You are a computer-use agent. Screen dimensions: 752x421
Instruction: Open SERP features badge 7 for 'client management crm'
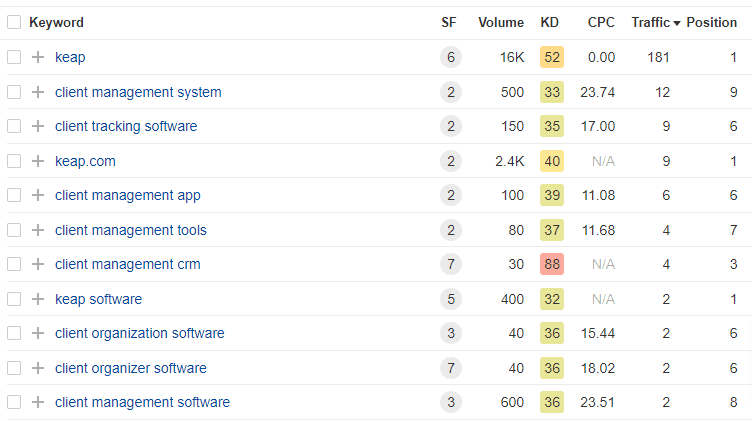451,264
